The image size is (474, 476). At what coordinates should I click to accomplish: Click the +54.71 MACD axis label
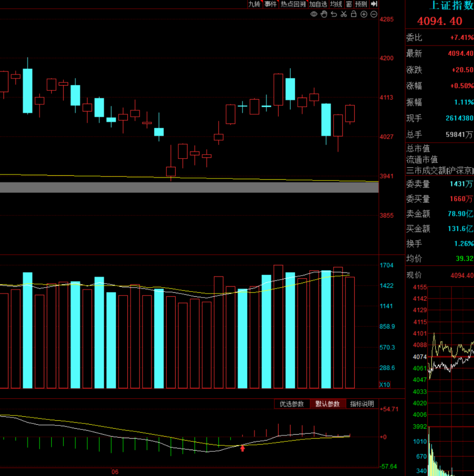click(x=389, y=409)
